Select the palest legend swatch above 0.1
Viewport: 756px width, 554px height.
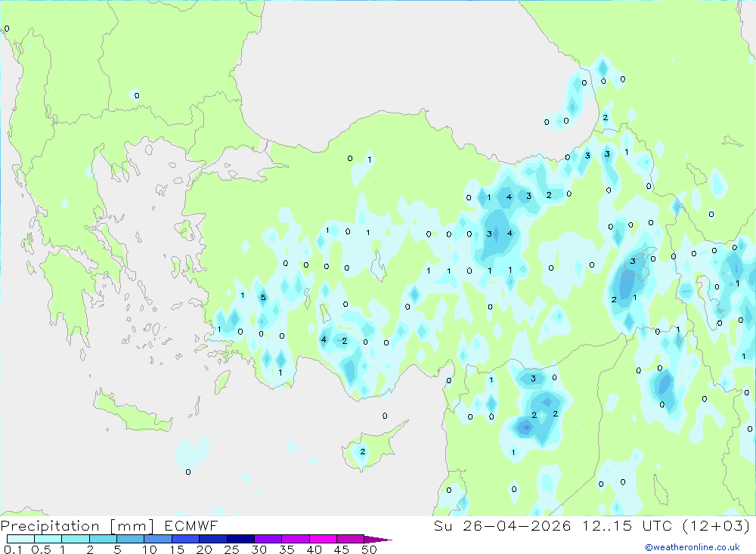point(20,539)
